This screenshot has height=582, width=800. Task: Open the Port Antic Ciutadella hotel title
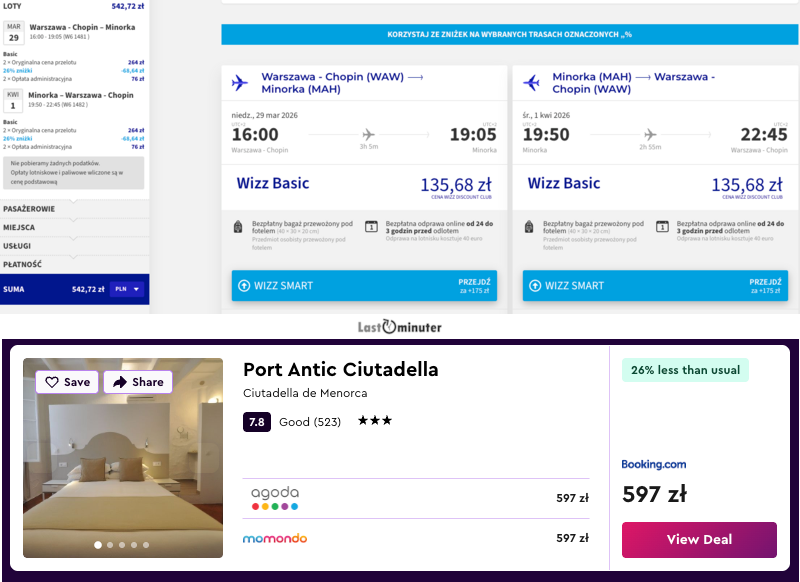340,369
